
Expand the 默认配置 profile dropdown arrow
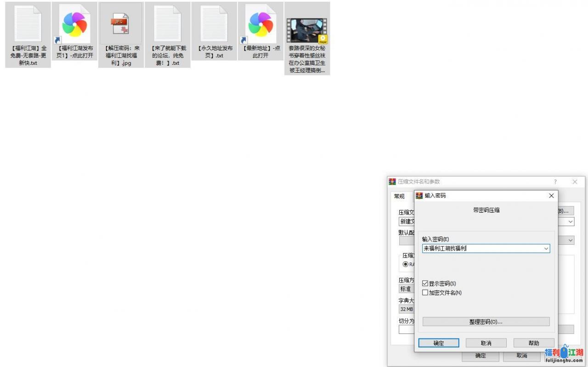(x=571, y=240)
